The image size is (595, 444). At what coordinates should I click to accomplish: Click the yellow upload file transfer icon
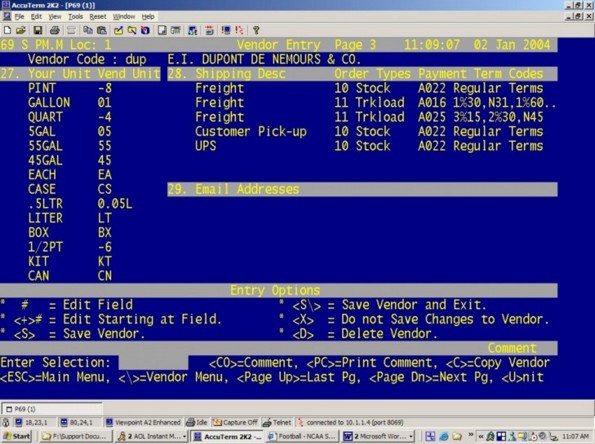point(119,30)
